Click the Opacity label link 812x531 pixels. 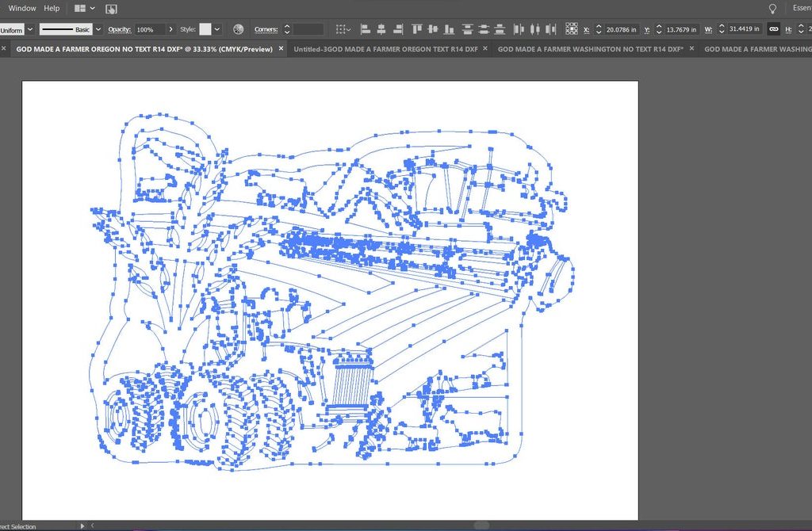click(119, 29)
